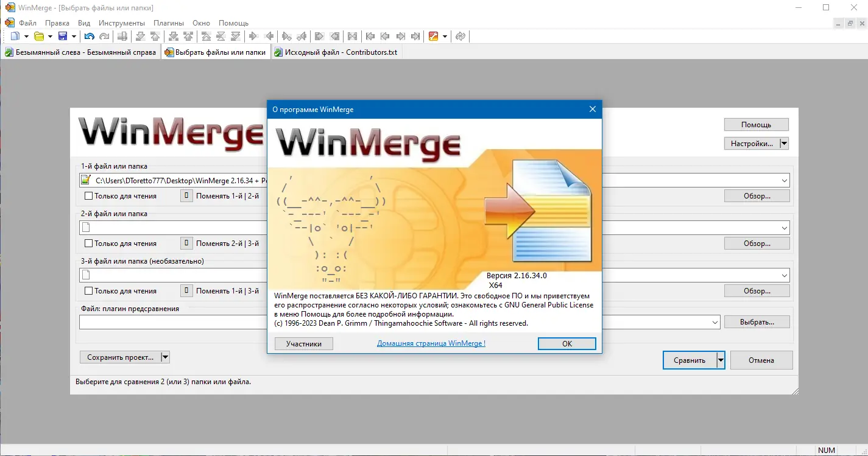The width and height of the screenshot is (868, 456).
Task: Select the 'Выбрать файлы или папки' tab
Action: click(216, 52)
